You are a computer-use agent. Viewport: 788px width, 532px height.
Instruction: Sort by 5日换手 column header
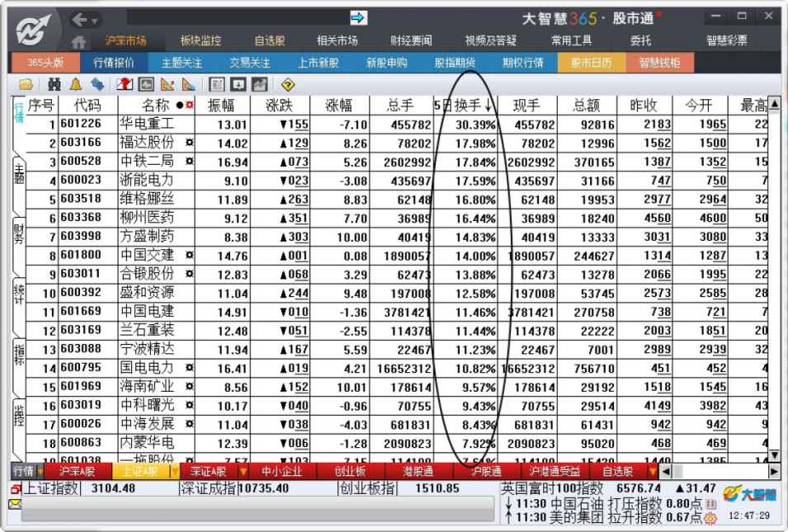tap(465, 105)
